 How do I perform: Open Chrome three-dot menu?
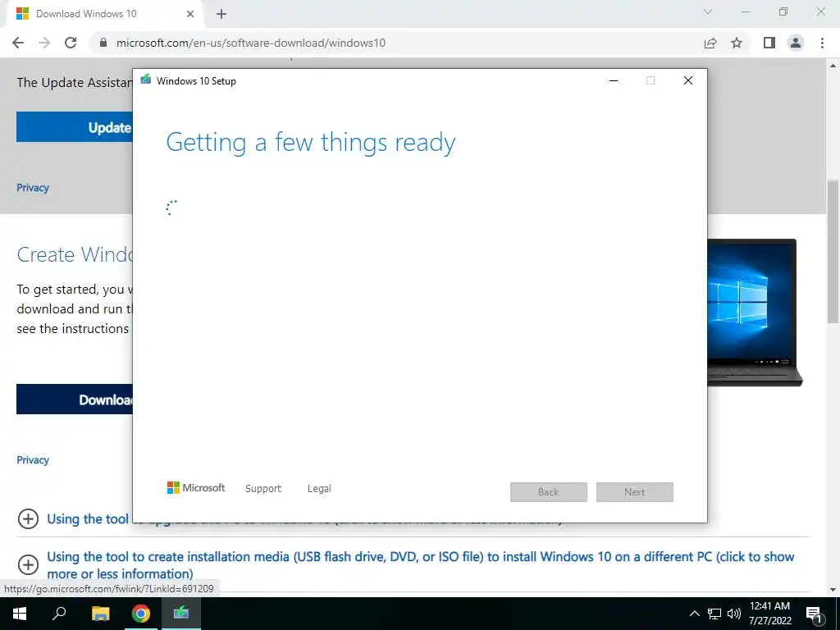point(822,43)
